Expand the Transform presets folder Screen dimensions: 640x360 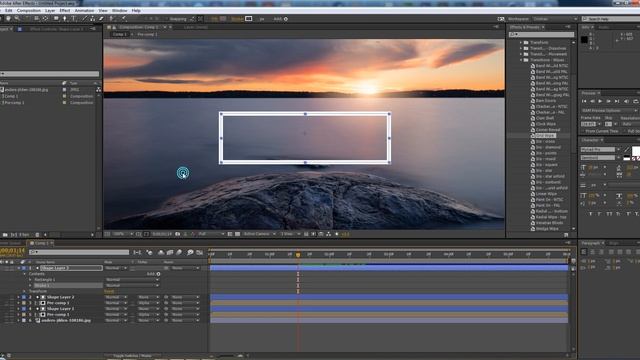pyautogui.click(x=521, y=42)
